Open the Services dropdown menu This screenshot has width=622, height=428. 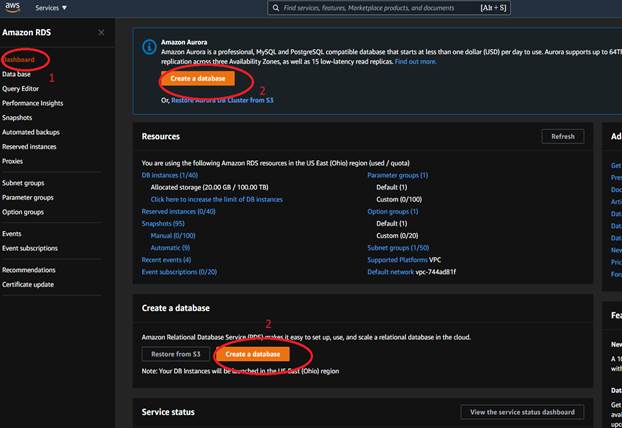pyautogui.click(x=51, y=8)
